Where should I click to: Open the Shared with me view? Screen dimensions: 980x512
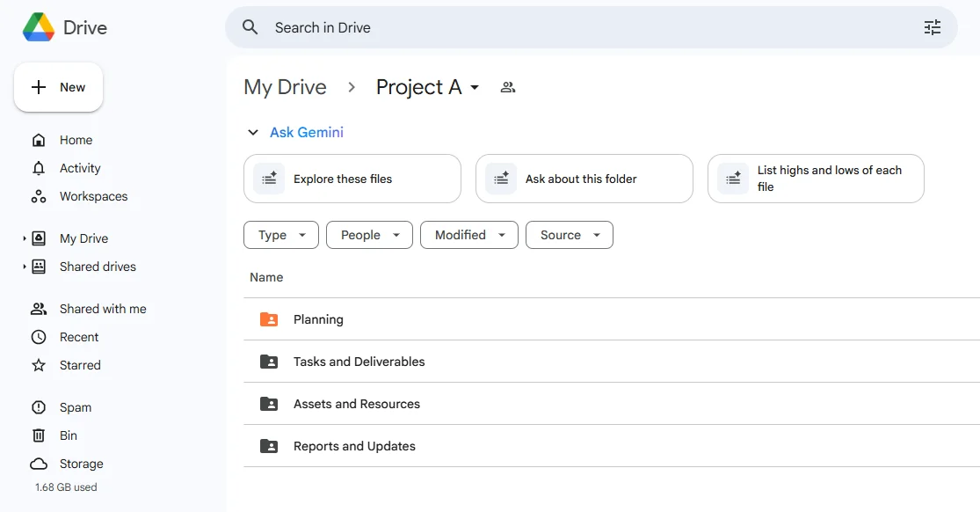pos(102,309)
